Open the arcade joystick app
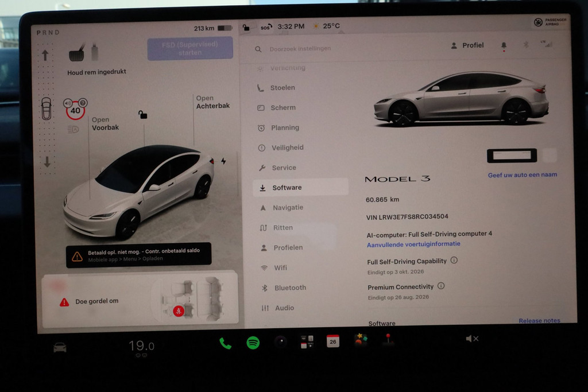The image size is (588, 392). pyautogui.click(x=388, y=339)
